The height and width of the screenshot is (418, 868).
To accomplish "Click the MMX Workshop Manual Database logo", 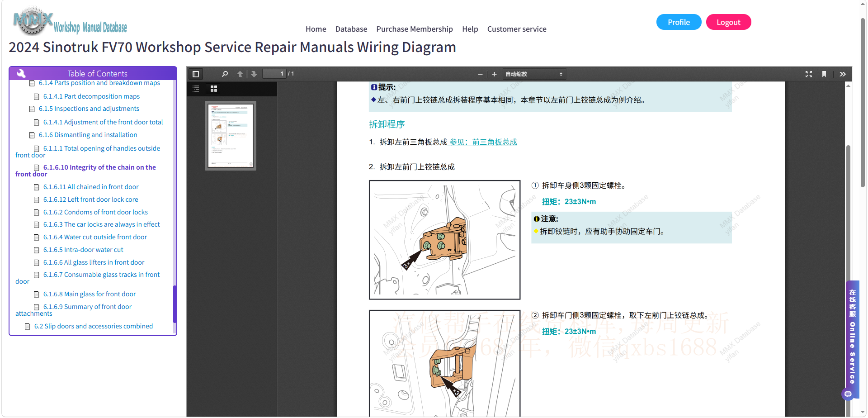I will click(x=70, y=21).
